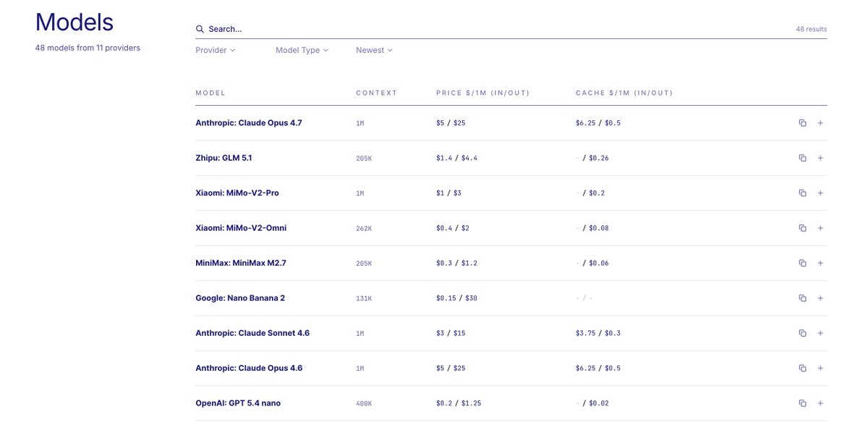Open the Anthropic: Claude Sonnet 4.6 model
Viewport: 868px width, 425px height.
pos(252,333)
